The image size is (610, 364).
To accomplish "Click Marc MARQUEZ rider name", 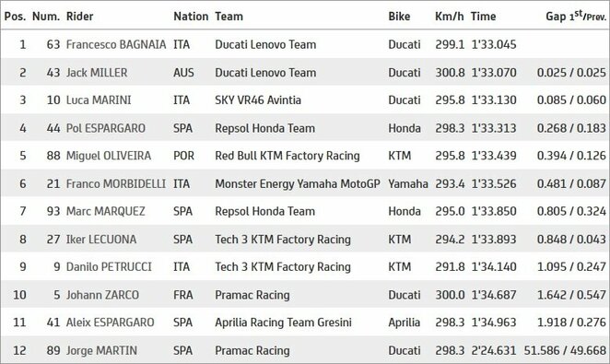I will pos(105,211).
